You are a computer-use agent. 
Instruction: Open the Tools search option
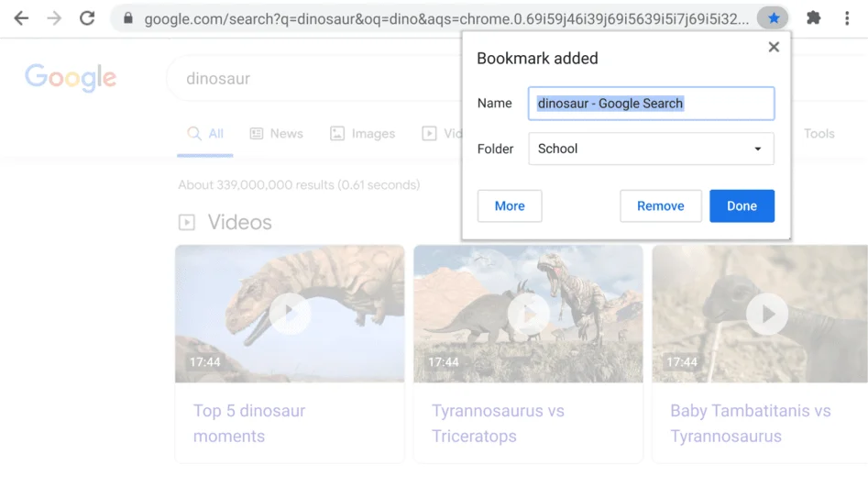pyautogui.click(x=819, y=134)
